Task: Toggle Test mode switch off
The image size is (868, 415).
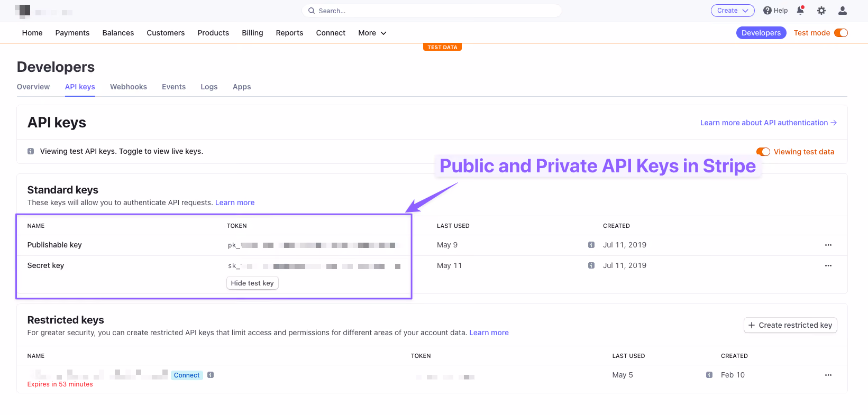Action: tap(841, 33)
